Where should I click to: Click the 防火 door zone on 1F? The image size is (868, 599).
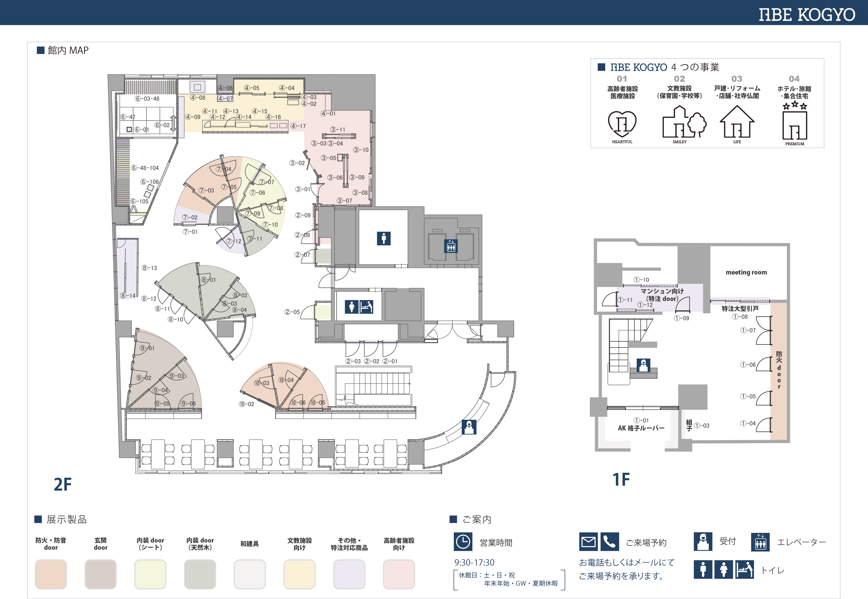[x=779, y=370]
